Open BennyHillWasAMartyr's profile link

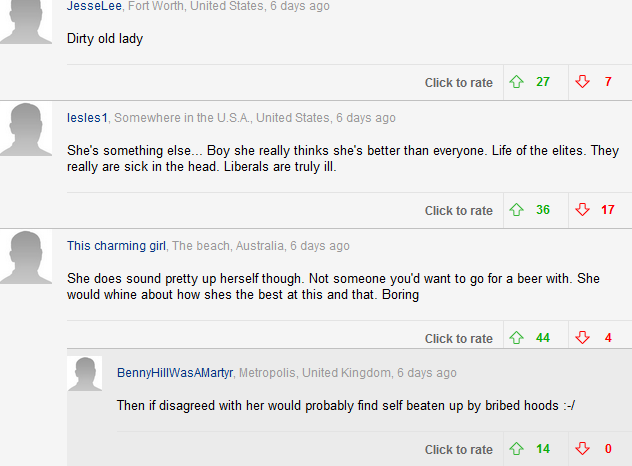tap(175, 373)
